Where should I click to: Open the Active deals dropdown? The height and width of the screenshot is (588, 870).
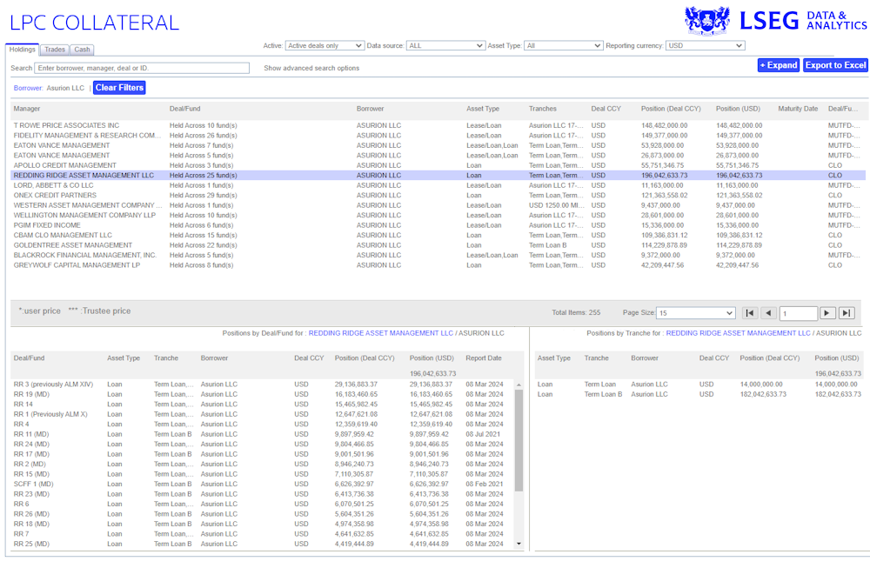point(325,45)
